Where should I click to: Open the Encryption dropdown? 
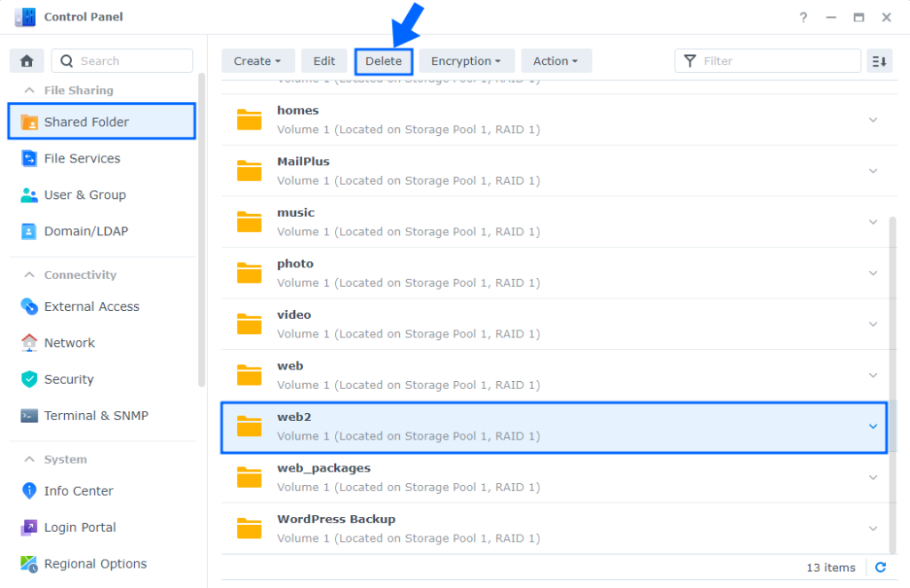[467, 60]
